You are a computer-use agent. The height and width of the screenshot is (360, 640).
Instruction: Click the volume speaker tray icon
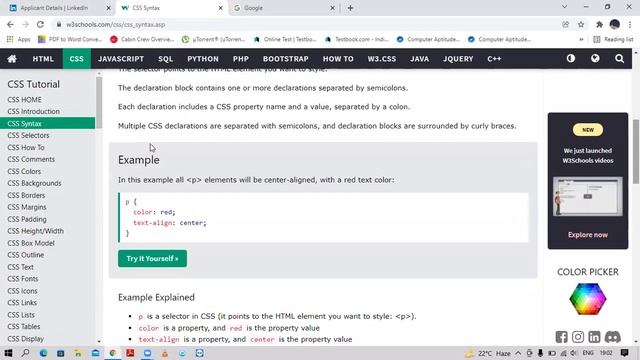(574, 353)
